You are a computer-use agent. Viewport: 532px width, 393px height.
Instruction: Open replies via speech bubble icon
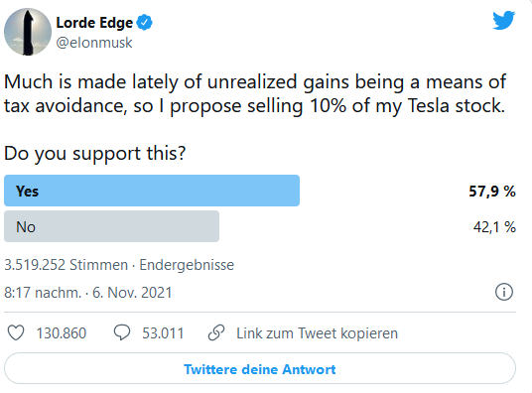(122, 332)
